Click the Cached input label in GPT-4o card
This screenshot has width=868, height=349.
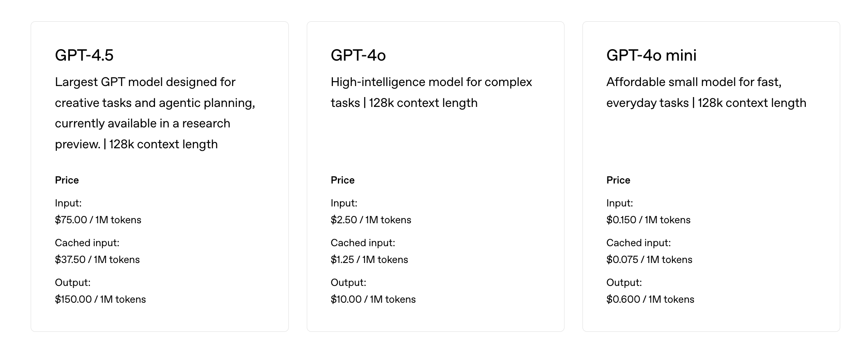click(363, 243)
